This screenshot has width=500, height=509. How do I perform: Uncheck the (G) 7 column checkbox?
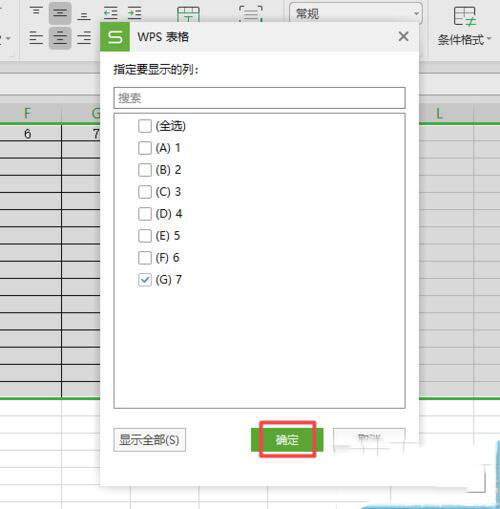pos(145,280)
